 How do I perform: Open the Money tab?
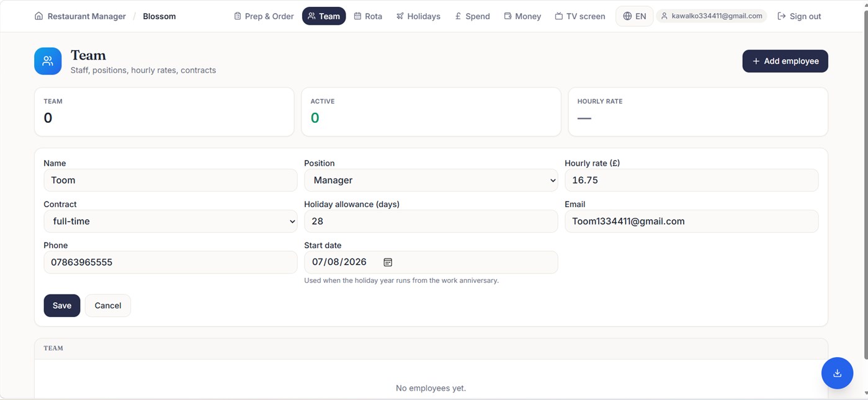click(x=522, y=16)
